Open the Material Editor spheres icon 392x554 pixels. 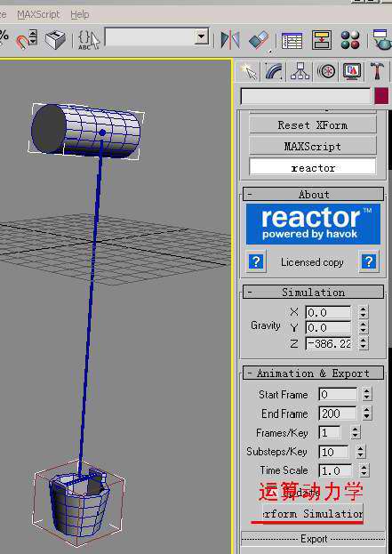[x=350, y=39]
